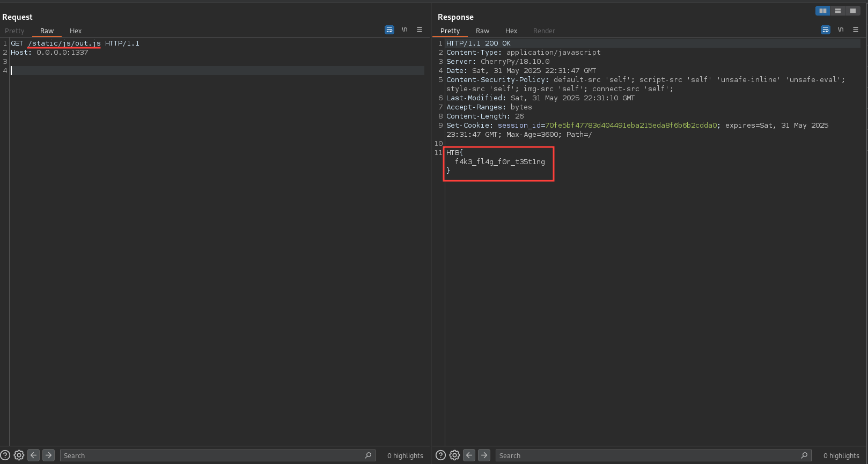Image resolution: width=868 pixels, height=464 pixels.
Task: Go to next match in Request search
Action: tap(48, 455)
